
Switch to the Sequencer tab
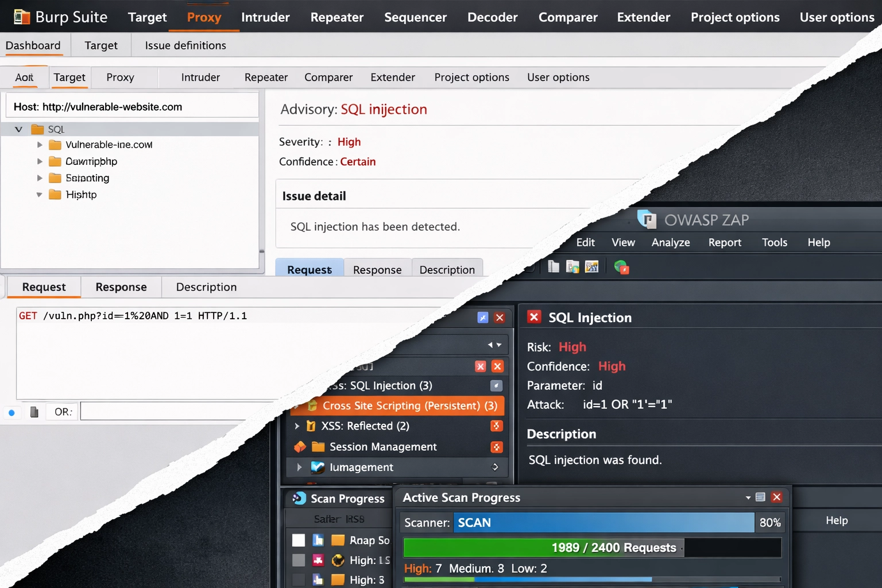(x=415, y=17)
